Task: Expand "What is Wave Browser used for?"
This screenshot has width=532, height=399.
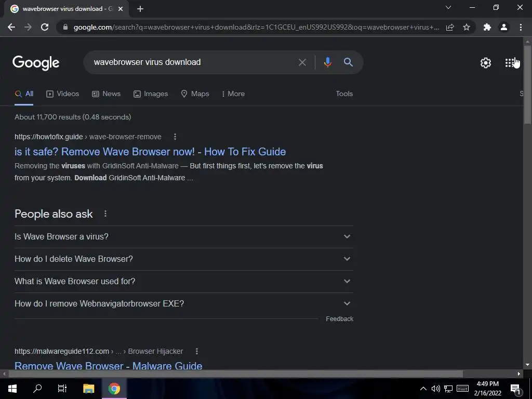Action: (184, 281)
